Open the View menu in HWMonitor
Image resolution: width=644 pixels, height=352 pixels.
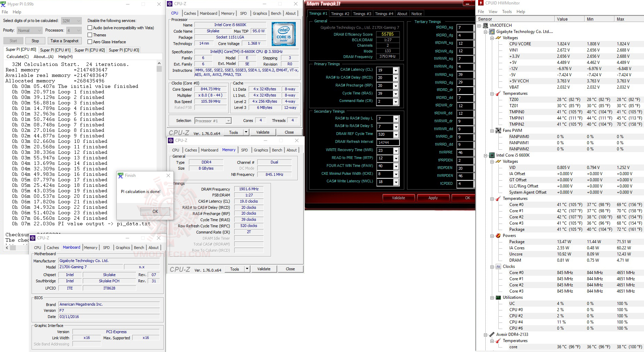click(493, 12)
